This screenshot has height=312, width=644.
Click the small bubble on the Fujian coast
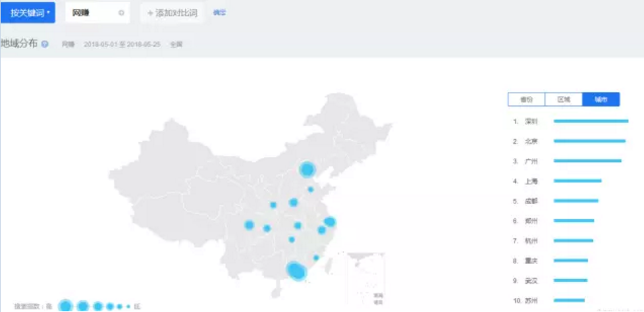[316, 258]
